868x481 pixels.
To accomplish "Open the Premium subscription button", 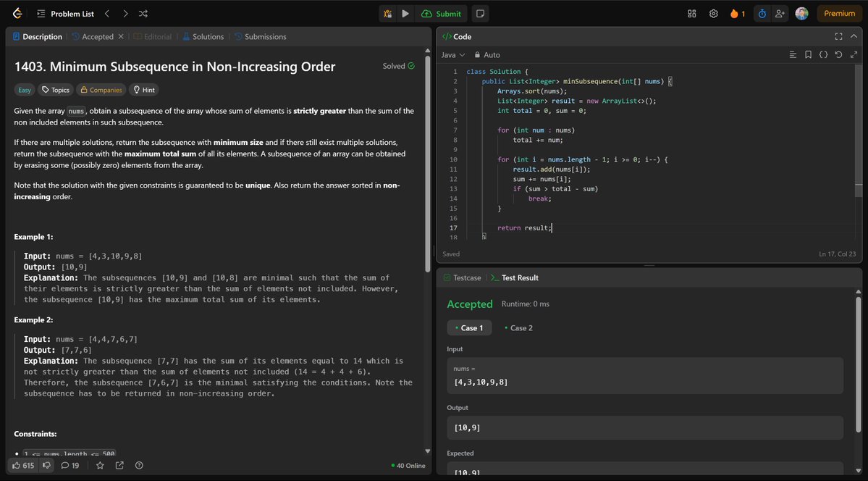I will [x=839, y=14].
